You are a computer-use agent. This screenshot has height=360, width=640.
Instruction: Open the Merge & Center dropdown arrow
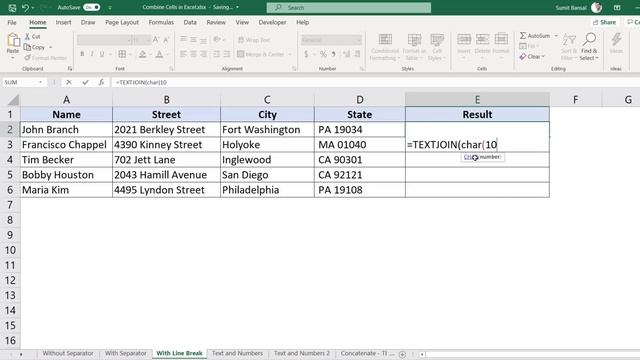pos(290,54)
